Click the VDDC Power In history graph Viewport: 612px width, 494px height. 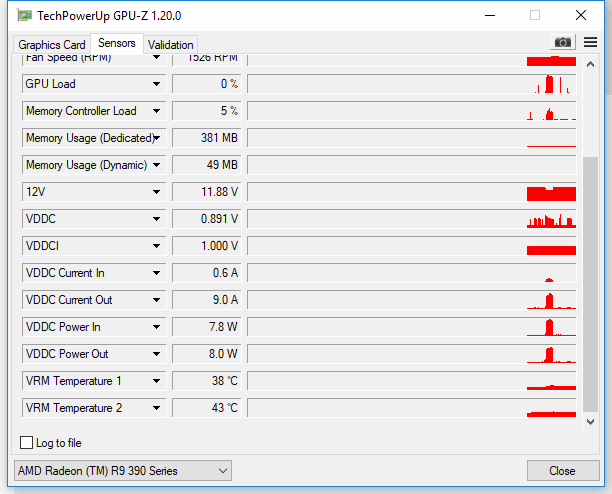(412, 327)
